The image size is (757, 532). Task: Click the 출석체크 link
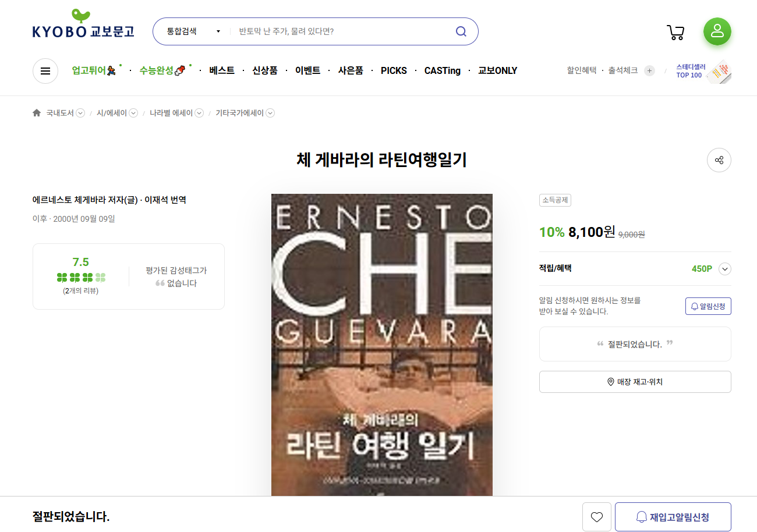623,70
